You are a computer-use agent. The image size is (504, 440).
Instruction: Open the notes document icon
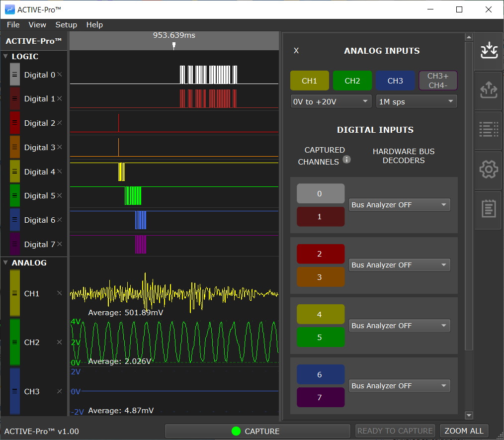pos(488,209)
